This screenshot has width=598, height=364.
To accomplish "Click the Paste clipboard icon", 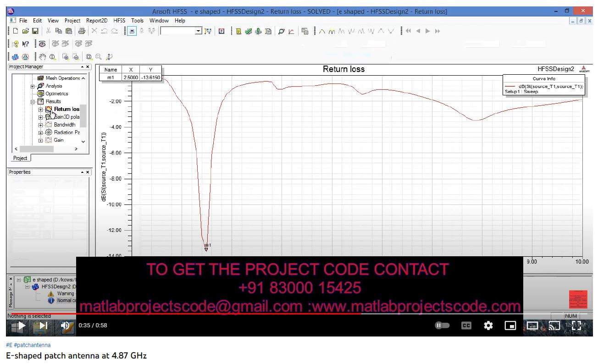I will pyautogui.click(x=68, y=31).
